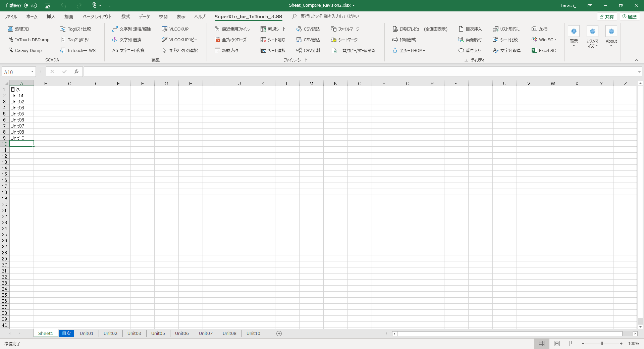Image resolution: width=644 pixels, height=349 pixels.
Task: Click zoom out minus button
Action: 583,343
